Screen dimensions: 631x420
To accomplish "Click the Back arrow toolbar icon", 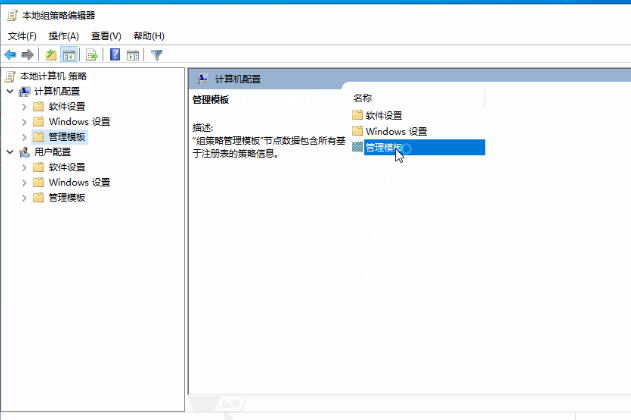I will click(10, 55).
